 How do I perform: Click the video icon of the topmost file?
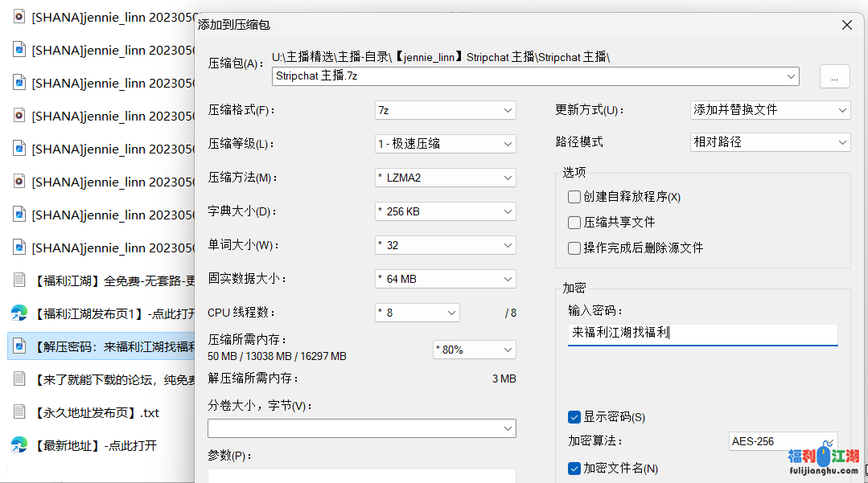coord(19,17)
